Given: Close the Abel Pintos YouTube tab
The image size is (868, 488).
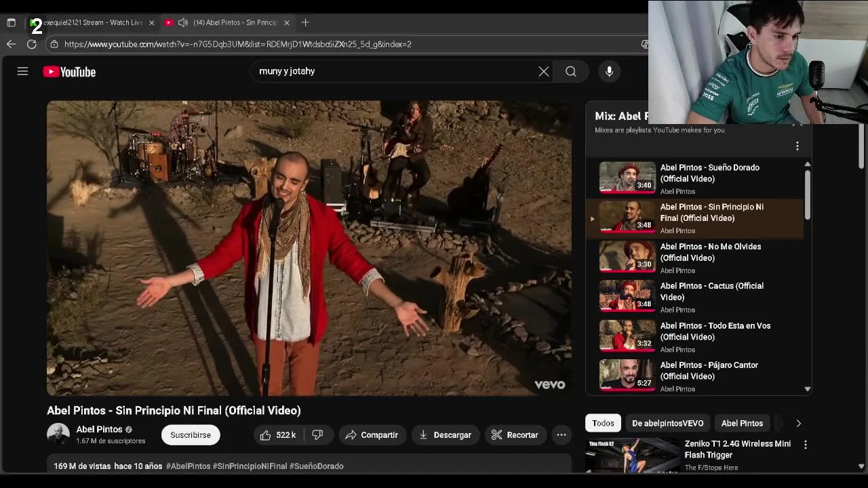Looking at the screenshot, I should [286, 22].
